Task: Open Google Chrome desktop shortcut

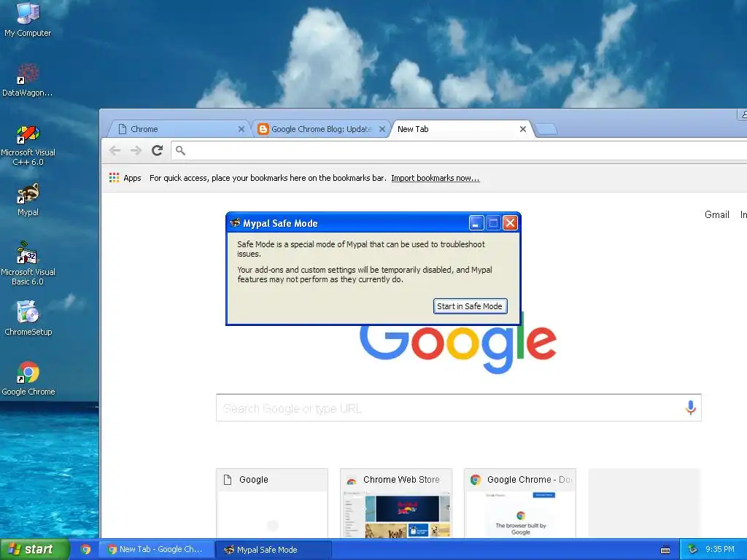Action: 28,378
